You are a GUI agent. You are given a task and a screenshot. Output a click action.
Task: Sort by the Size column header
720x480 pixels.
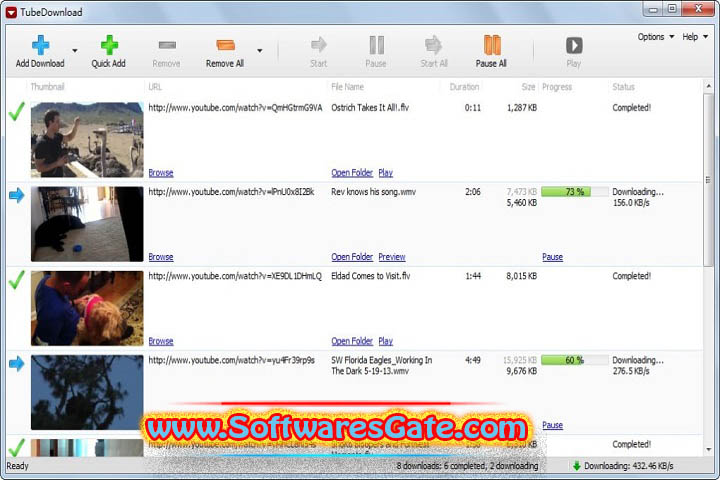coord(529,87)
